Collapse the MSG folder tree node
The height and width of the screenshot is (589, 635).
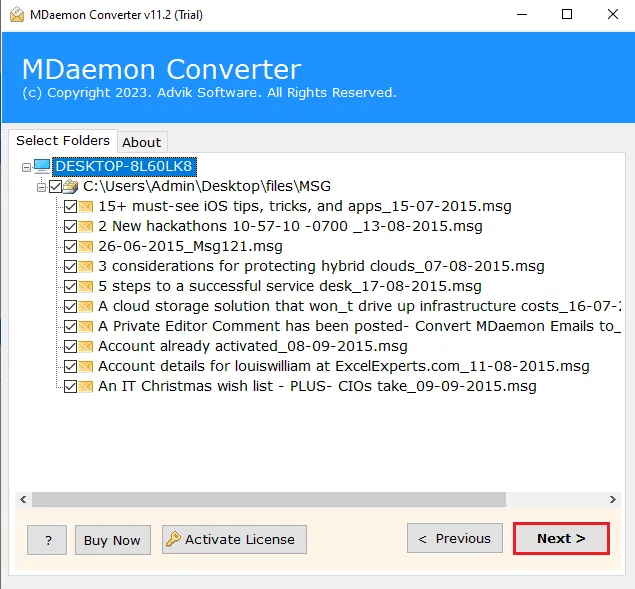41,187
